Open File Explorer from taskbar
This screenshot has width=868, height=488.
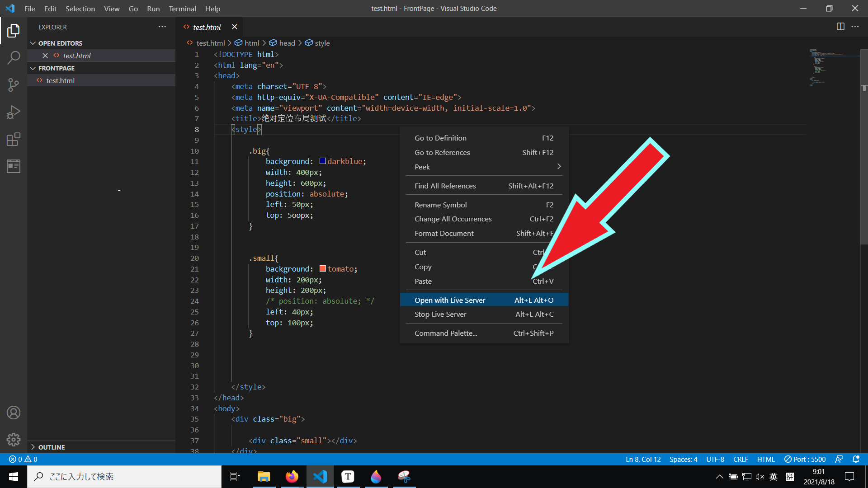click(264, 477)
